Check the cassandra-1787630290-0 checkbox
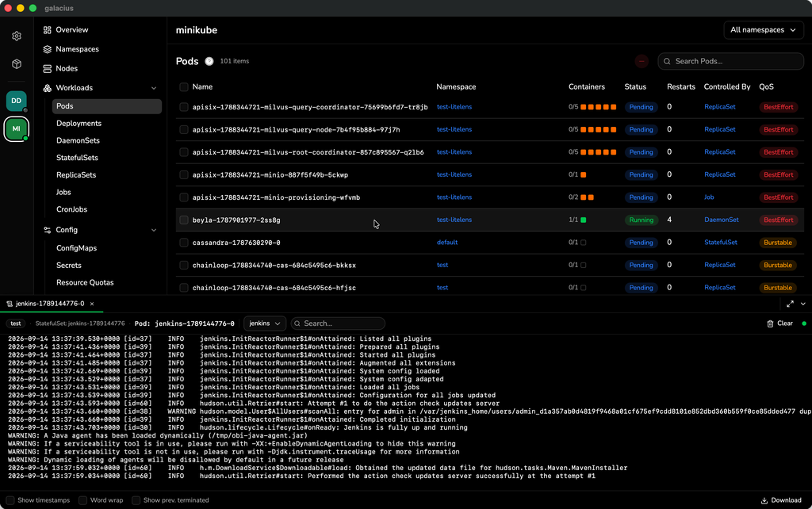Image resolution: width=812 pixels, height=509 pixels. (x=184, y=243)
